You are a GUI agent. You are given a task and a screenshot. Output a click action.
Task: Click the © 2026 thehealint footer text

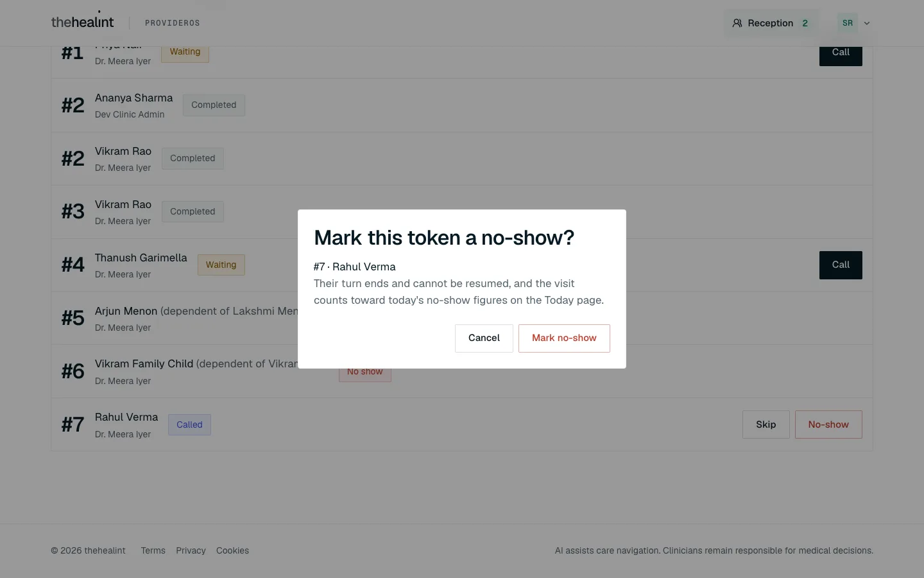click(89, 550)
